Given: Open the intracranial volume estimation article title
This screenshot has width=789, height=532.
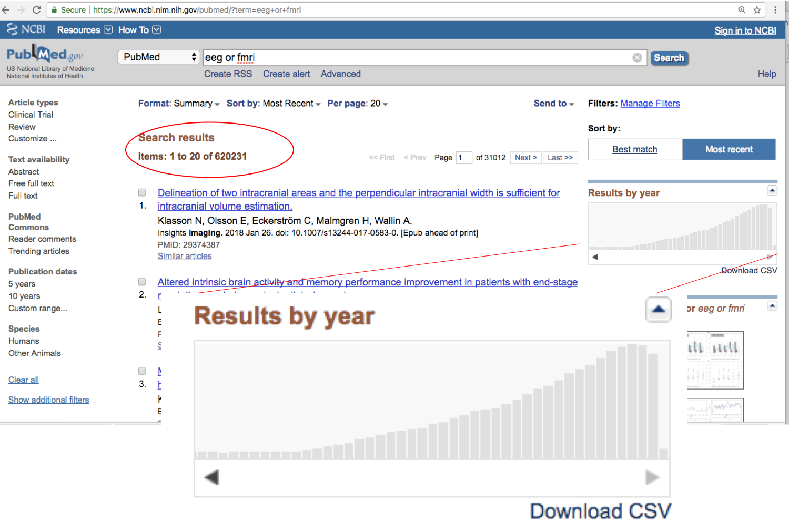Looking at the screenshot, I should coord(359,200).
